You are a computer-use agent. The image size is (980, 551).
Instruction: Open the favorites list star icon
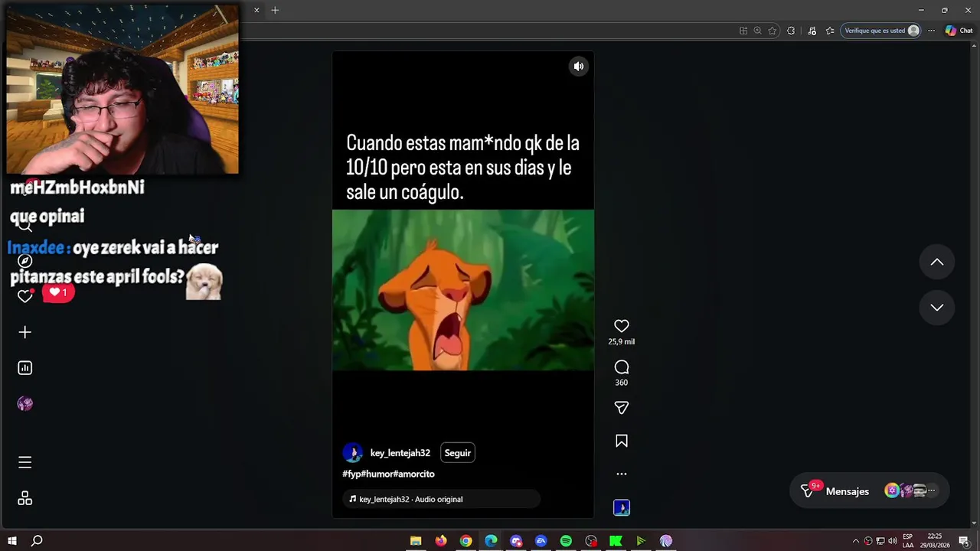point(830,31)
